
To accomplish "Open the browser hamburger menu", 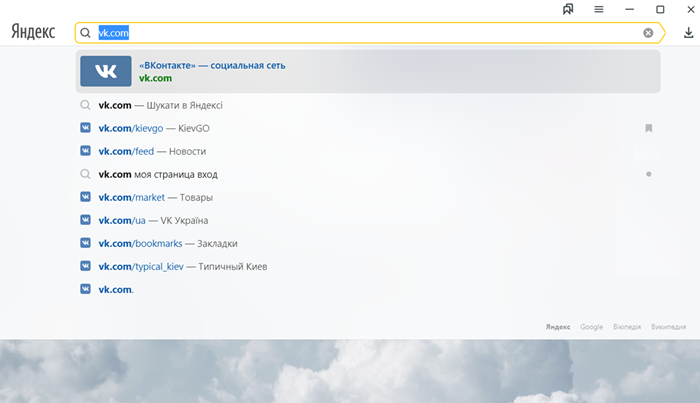I will click(x=599, y=9).
